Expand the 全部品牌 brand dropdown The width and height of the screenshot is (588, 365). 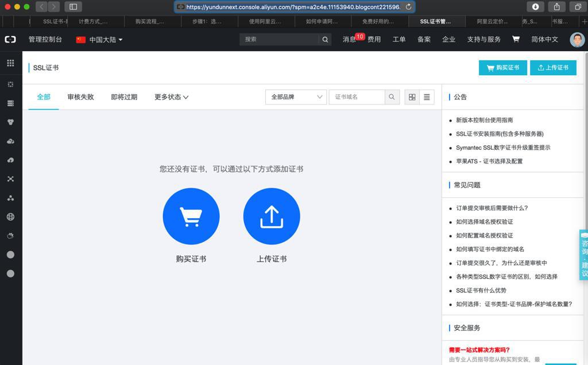pos(296,97)
